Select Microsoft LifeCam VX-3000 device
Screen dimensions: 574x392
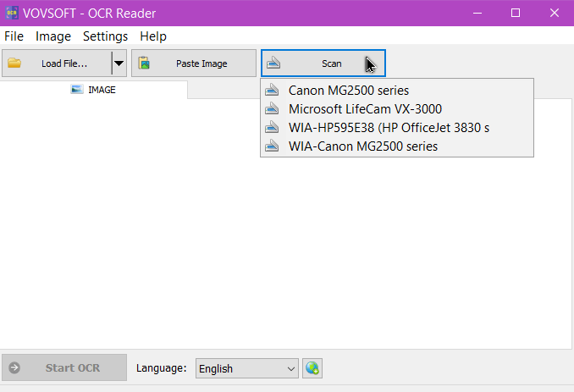(x=397, y=108)
